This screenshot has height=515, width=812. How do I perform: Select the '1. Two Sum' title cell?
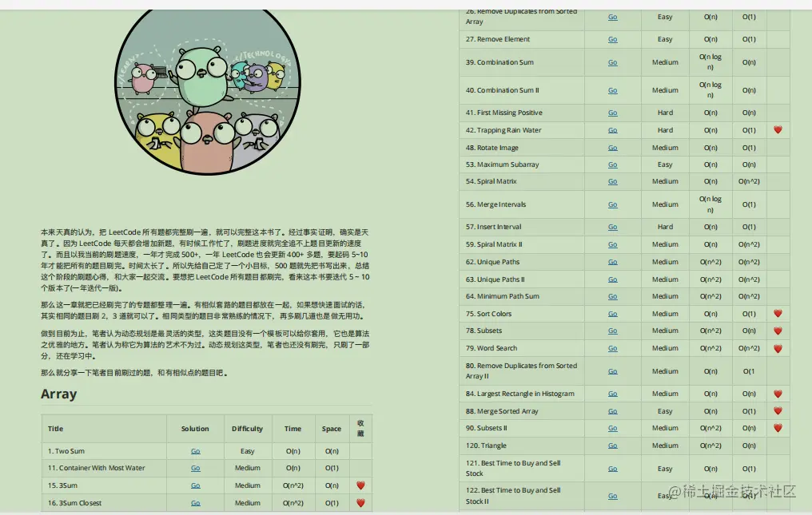coord(104,451)
